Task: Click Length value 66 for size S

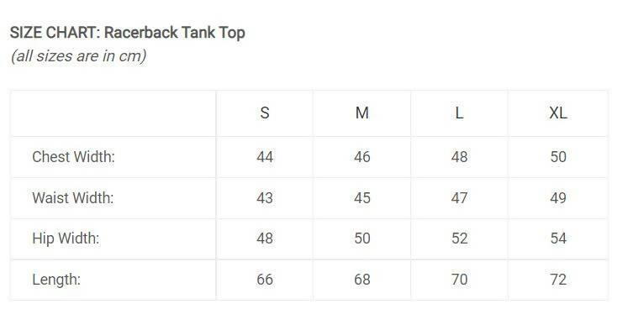Action: tap(265, 280)
